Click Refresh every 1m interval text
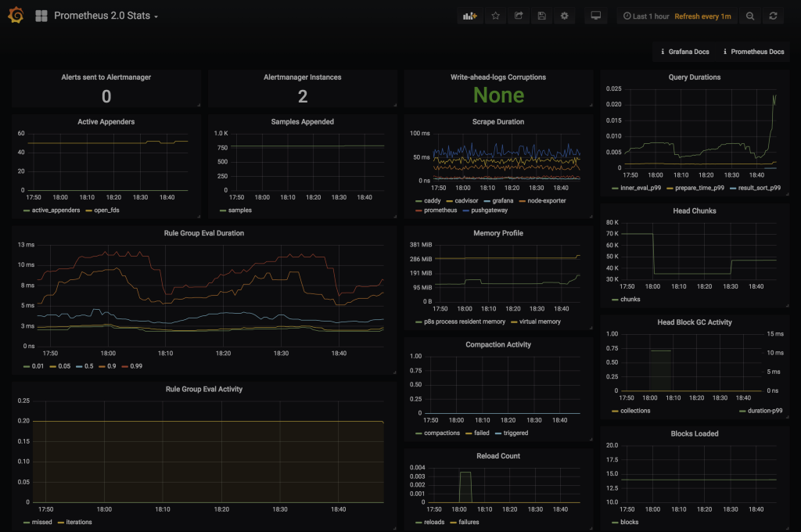This screenshot has height=532, width=801. coord(702,16)
